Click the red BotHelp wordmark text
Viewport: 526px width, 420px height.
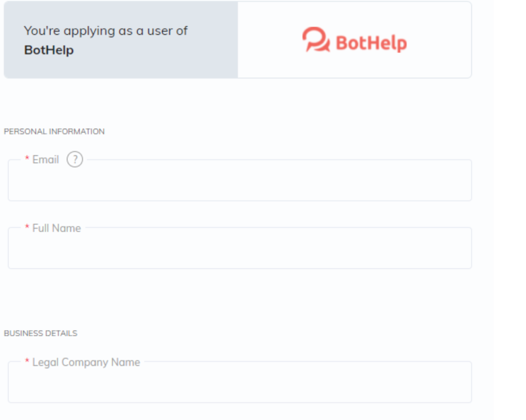(371, 43)
